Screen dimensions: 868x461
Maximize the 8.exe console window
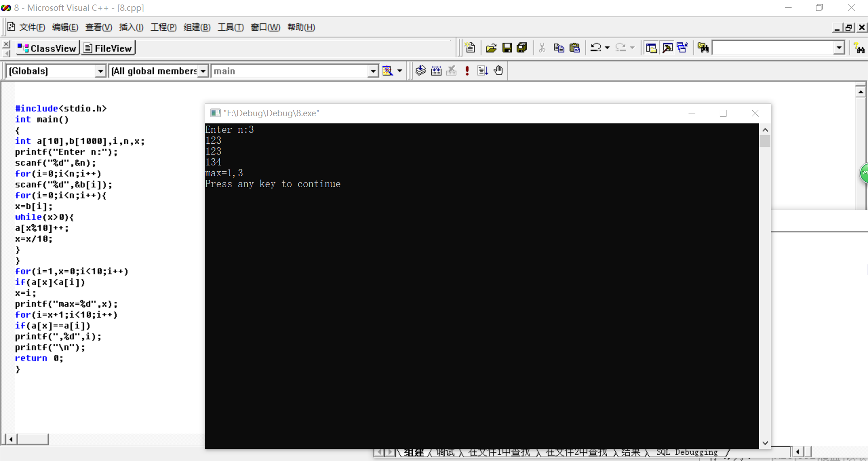coord(723,113)
